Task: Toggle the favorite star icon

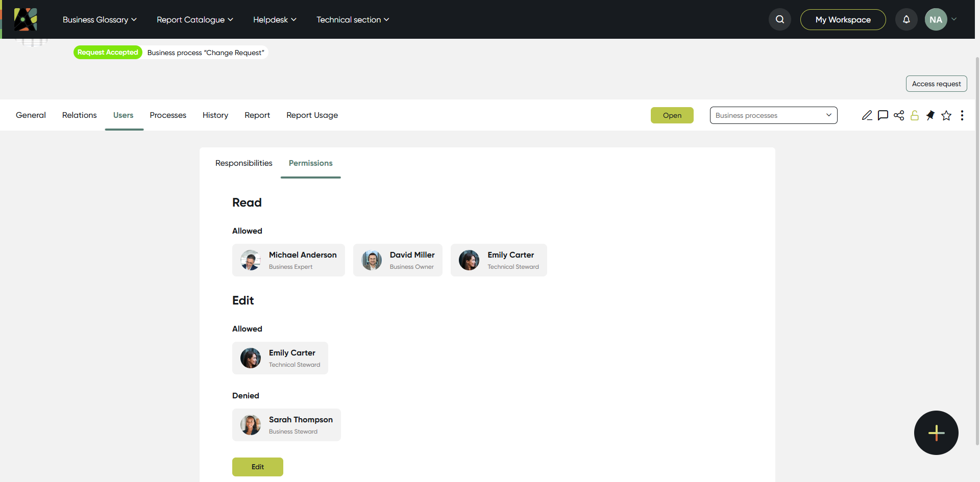Action: (946, 115)
